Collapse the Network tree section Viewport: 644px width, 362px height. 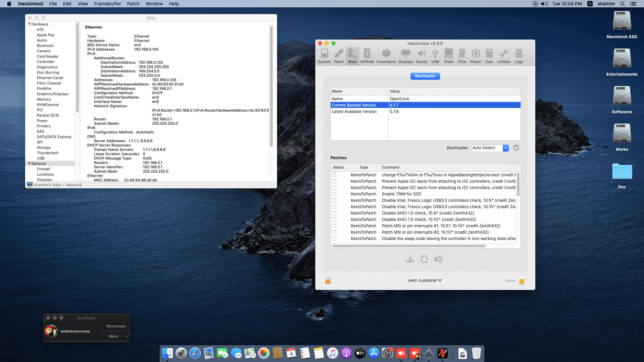click(x=30, y=164)
